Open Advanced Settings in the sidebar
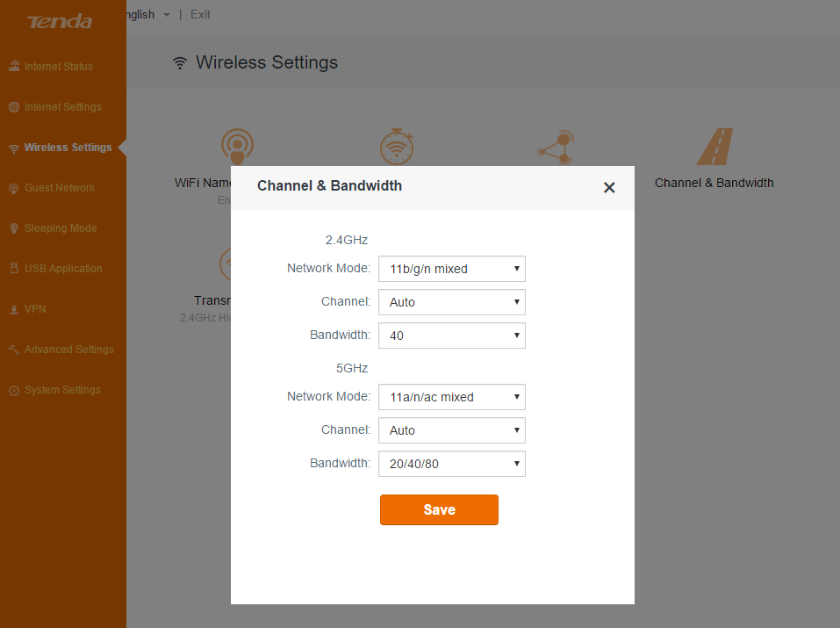840x628 pixels. (x=68, y=350)
